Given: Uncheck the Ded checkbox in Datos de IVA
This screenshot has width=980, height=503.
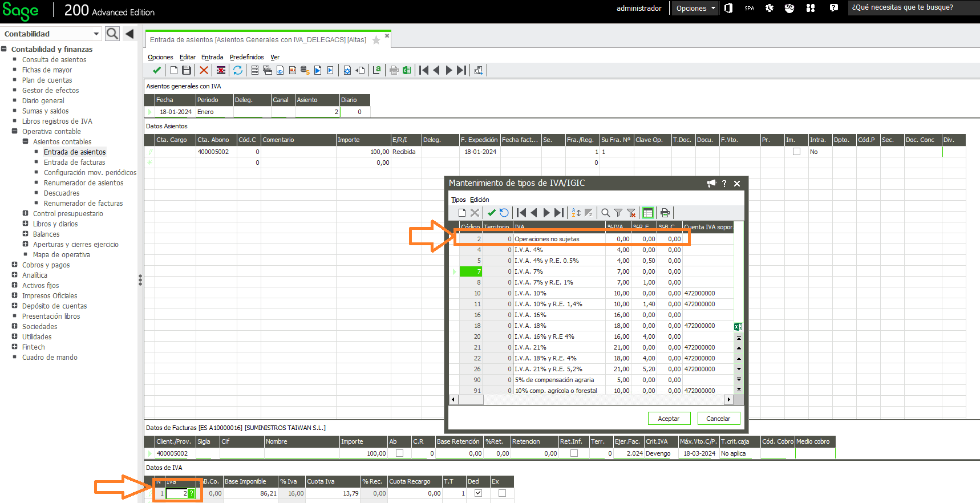Looking at the screenshot, I should coord(479,493).
